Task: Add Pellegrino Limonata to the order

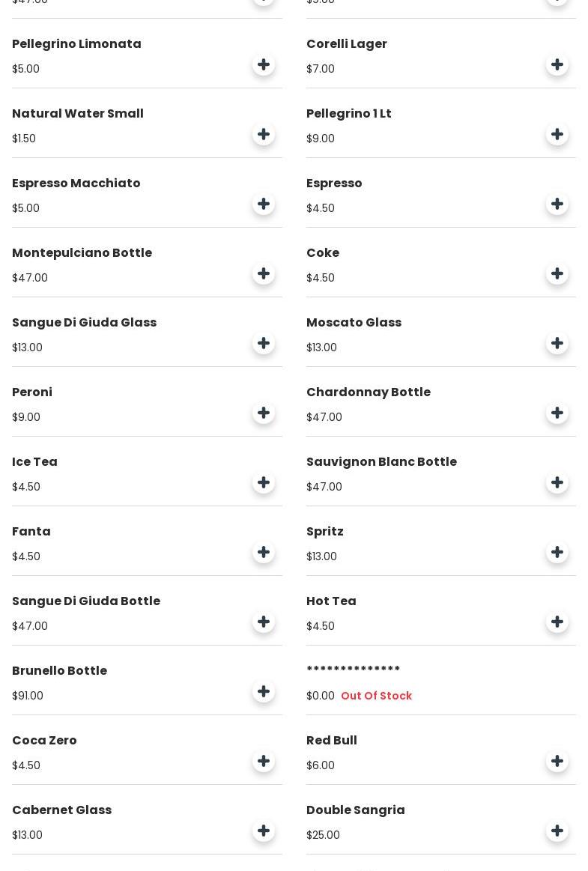Action: pos(264,65)
